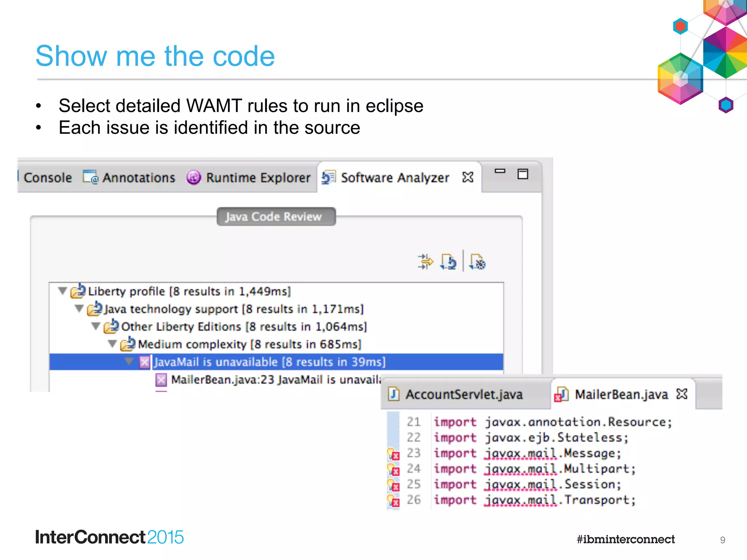Image resolution: width=747 pixels, height=560 pixels.
Task: Collapse the Medium complexity node
Action: point(112,343)
